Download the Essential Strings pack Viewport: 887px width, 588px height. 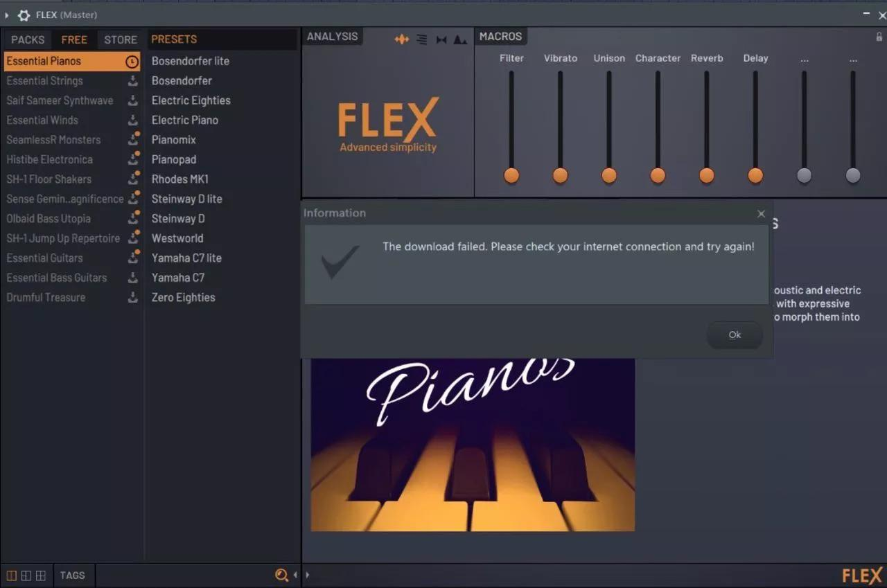pyautogui.click(x=133, y=80)
